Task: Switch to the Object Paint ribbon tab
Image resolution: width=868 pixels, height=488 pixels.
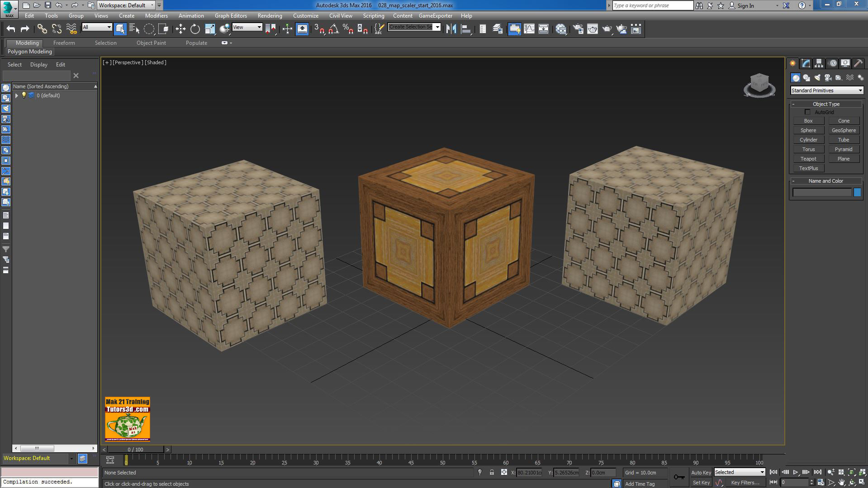Action: tap(151, 43)
